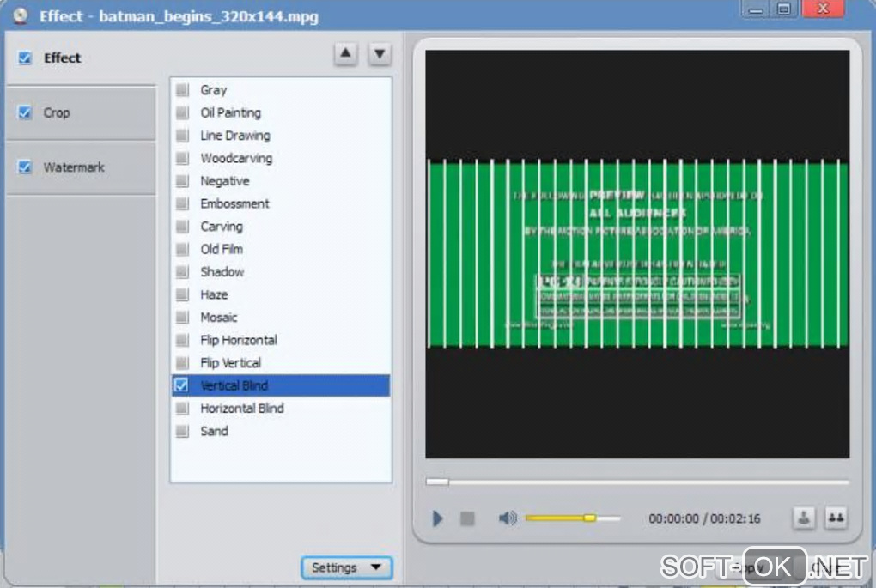Select the Haze row

[281, 294]
